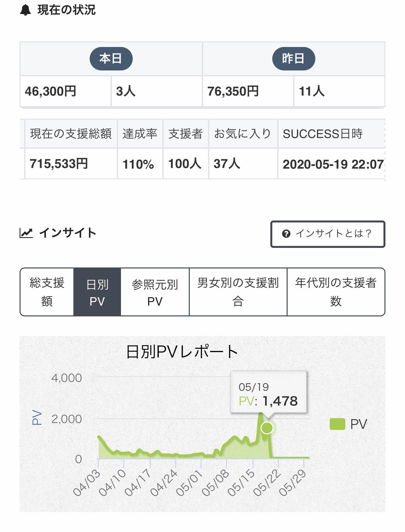405x532 pixels.
Task: Toggle the green PV legend swatch
Action: pos(337,424)
